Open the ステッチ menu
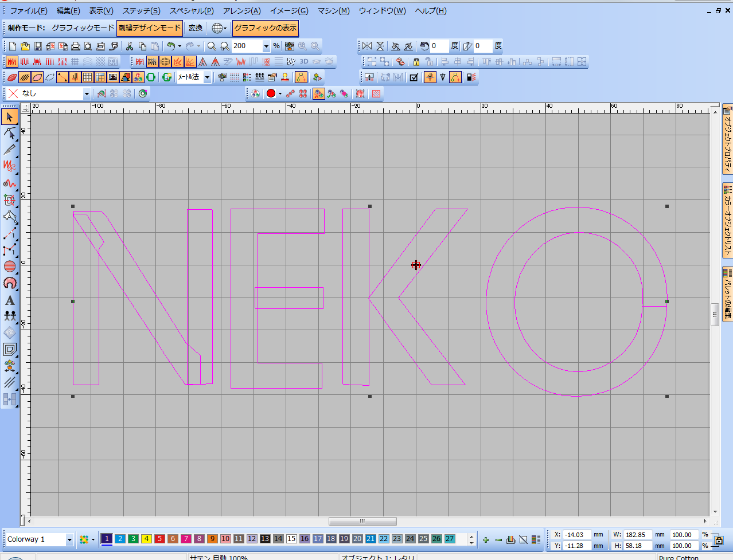Image resolution: width=733 pixels, height=560 pixels. tap(141, 10)
